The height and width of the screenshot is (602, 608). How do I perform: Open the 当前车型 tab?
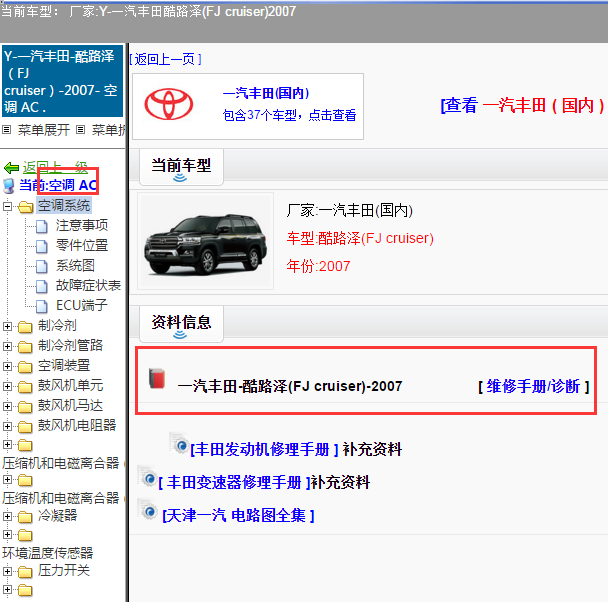point(181,167)
